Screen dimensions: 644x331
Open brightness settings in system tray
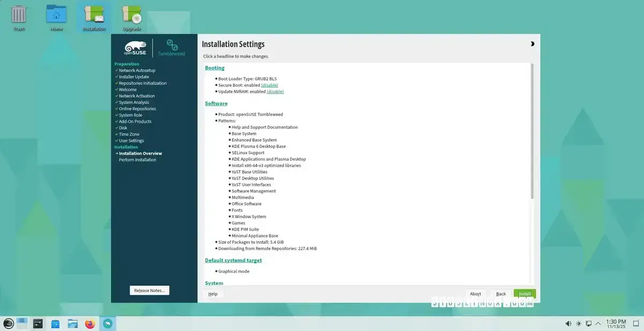coord(579,323)
